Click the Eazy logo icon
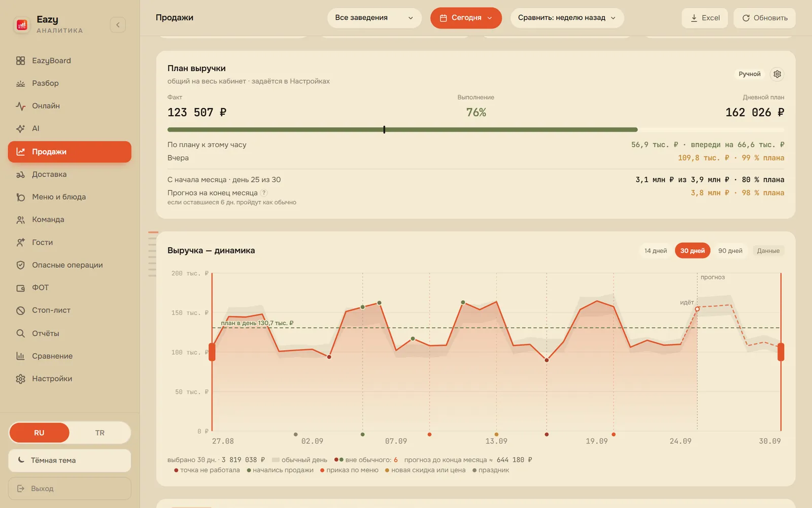This screenshot has width=812, height=508. pos(22,24)
